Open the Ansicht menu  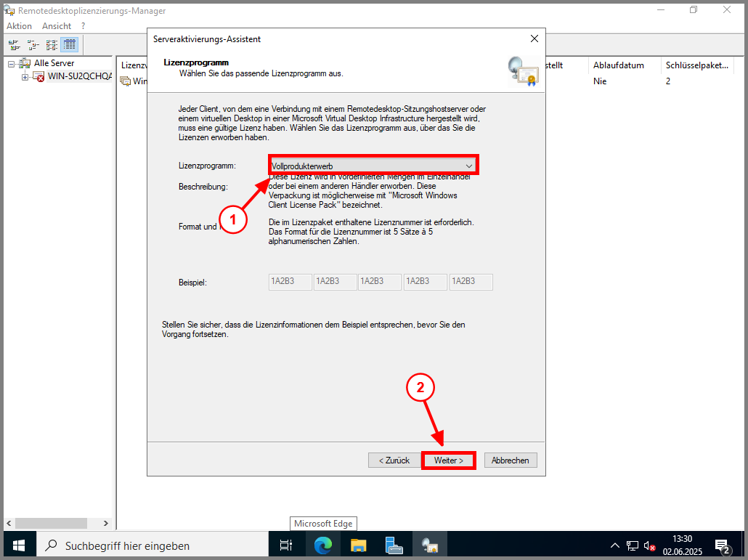click(x=57, y=26)
